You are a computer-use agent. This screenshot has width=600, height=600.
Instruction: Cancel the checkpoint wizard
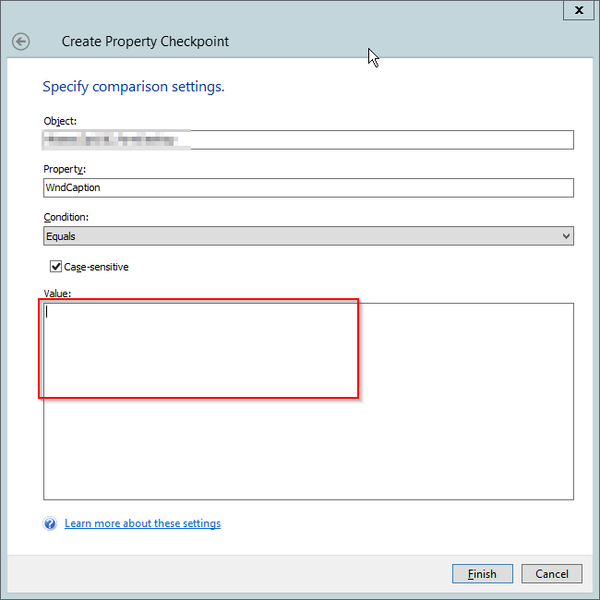click(552, 574)
